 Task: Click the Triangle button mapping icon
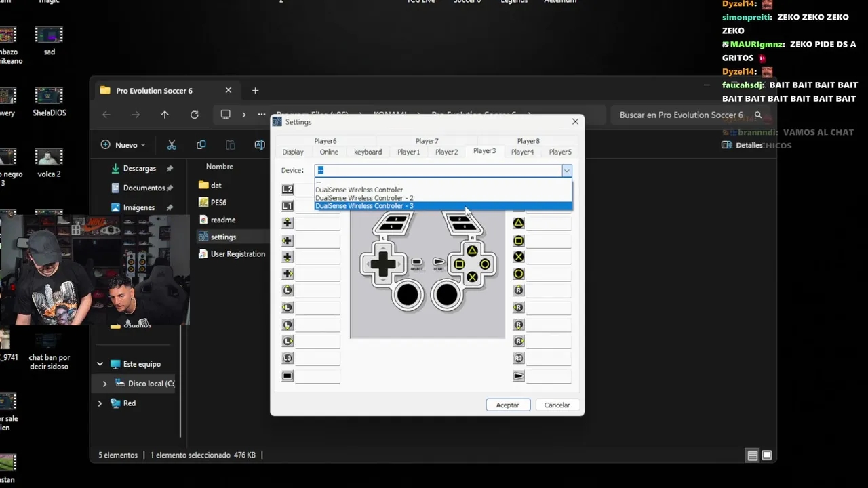(519, 223)
